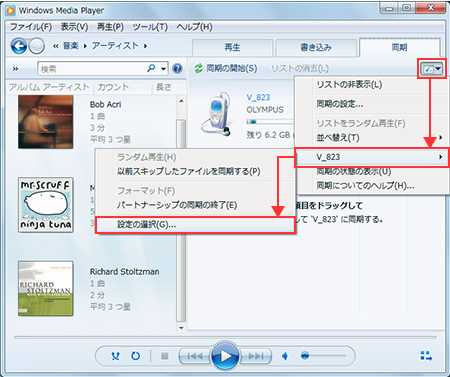Select the Bob Acri album thumbnail

[x=46, y=122]
